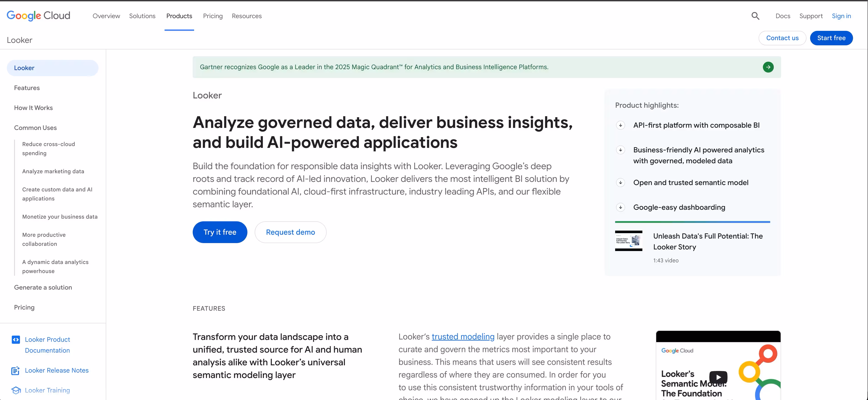
Task: Open the Products menu tab
Action: pyautogui.click(x=179, y=16)
